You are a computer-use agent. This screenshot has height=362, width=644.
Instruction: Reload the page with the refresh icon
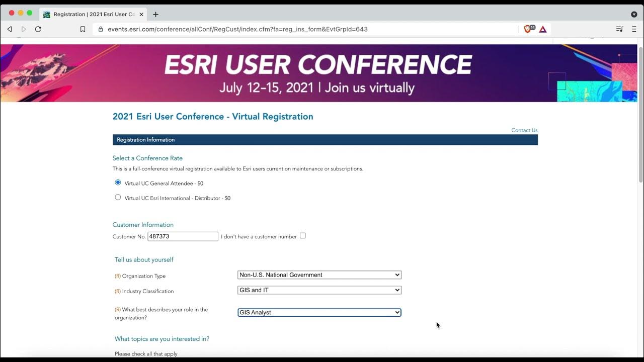[38, 29]
